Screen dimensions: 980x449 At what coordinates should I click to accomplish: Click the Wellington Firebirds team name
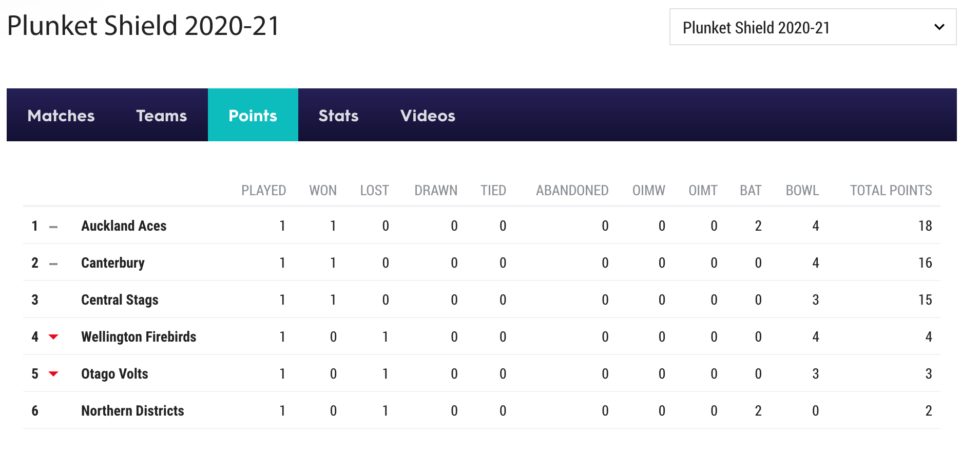[139, 336]
